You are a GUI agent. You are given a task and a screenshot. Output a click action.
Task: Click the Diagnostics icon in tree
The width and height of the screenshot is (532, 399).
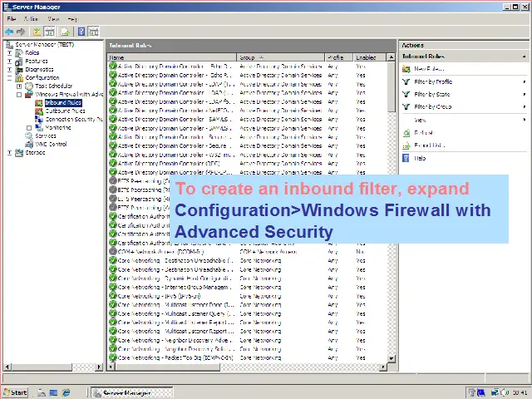click(x=19, y=69)
